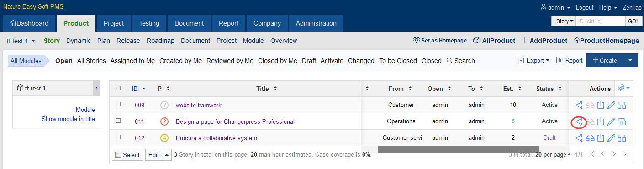The image size is (644, 169).
Task: Tick the checkbox for story 009
Action: pyautogui.click(x=118, y=105)
